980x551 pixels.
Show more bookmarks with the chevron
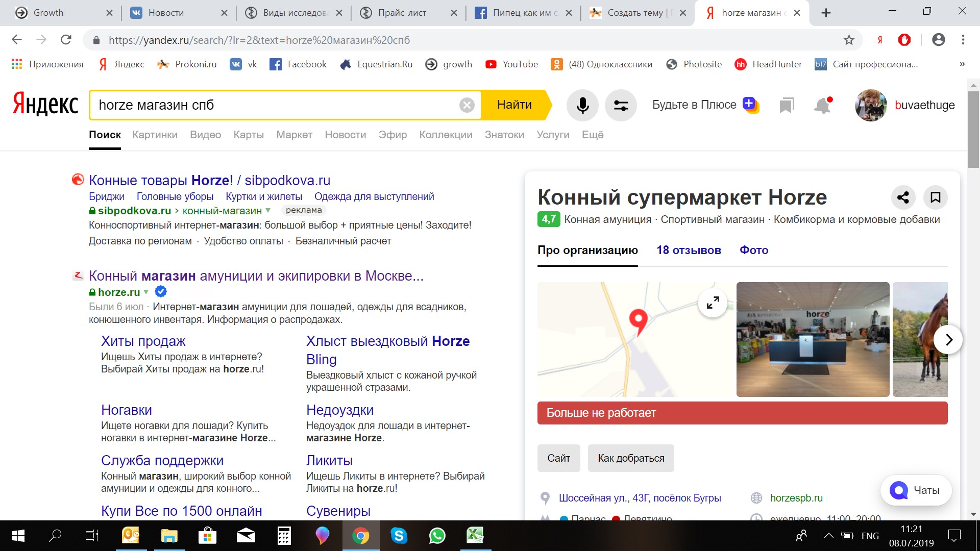[x=962, y=64]
